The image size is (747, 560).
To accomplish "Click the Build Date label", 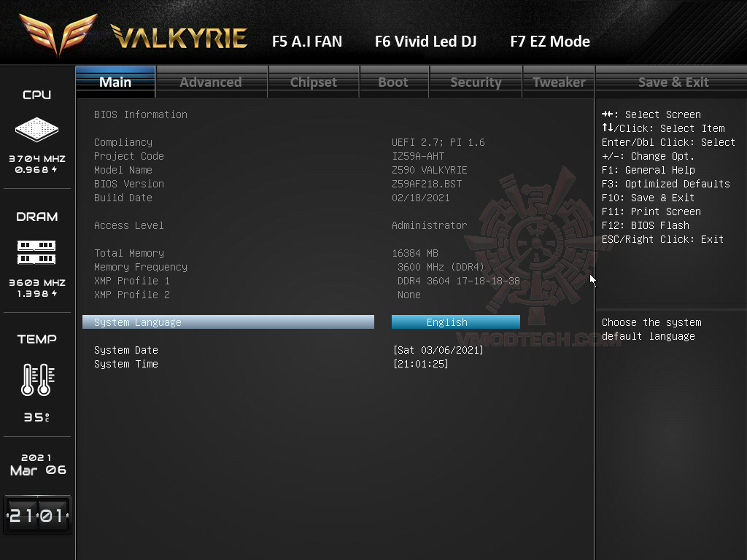I will coord(123,198).
